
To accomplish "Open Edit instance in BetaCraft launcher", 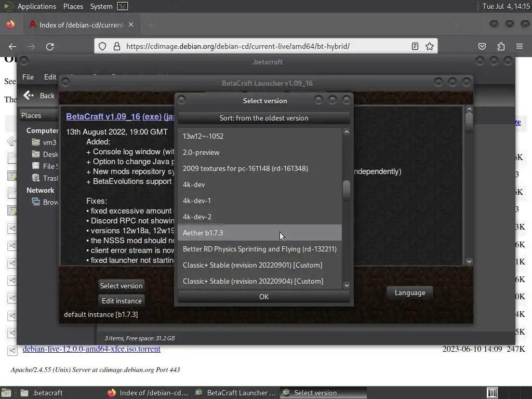I will pyautogui.click(x=122, y=301).
